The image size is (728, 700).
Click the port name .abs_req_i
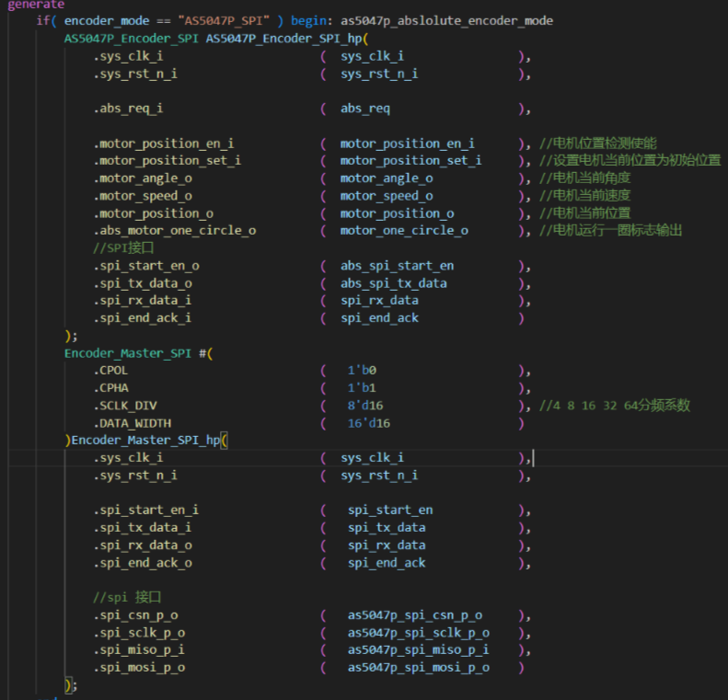pos(128,109)
